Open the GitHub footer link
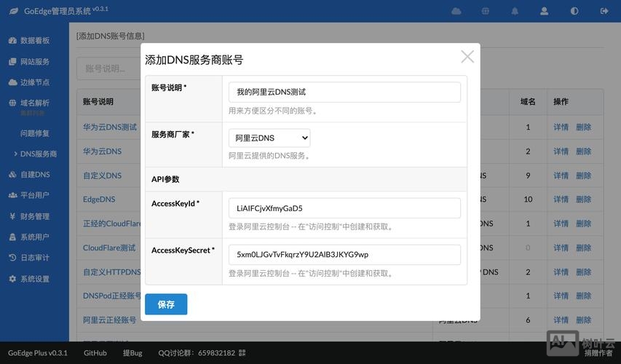The height and width of the screenshot is (364, 621). (95, 352)
